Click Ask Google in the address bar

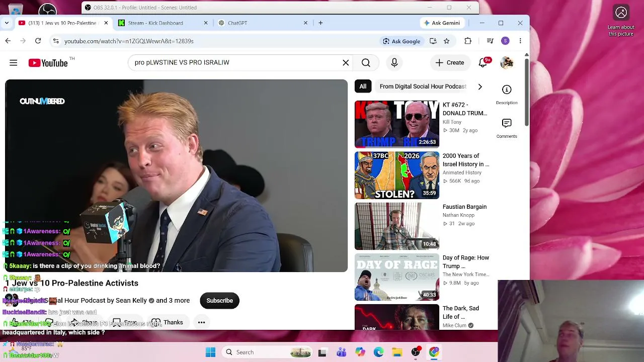(x=401, y=41)
